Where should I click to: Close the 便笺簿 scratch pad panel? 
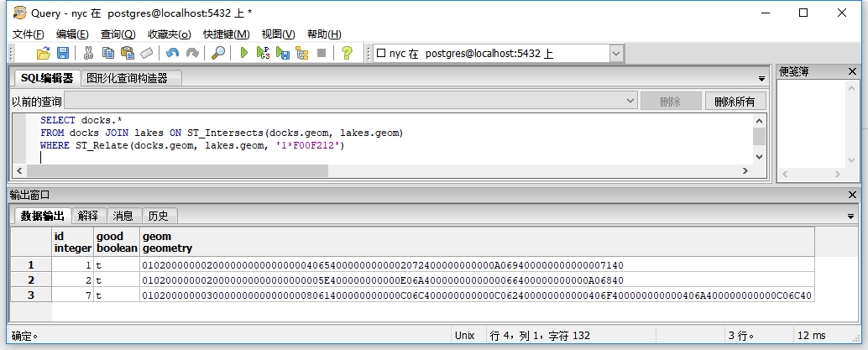pyautogui.click(x=853, y=71)
